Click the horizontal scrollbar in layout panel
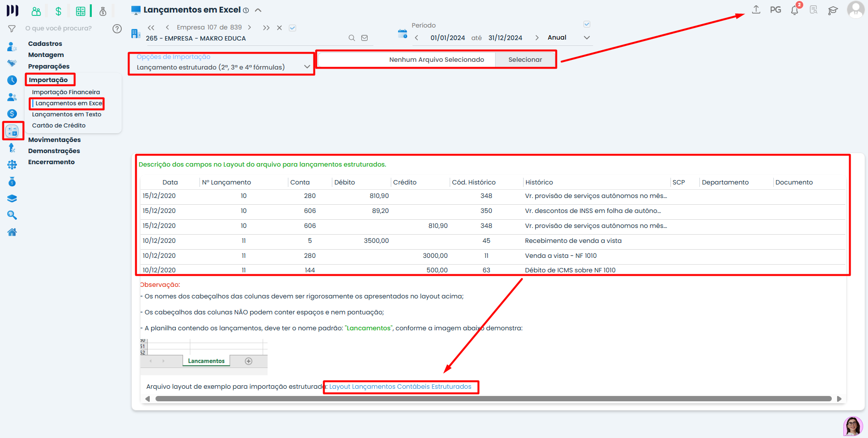The image size is (868, 438). click(493, 399)
